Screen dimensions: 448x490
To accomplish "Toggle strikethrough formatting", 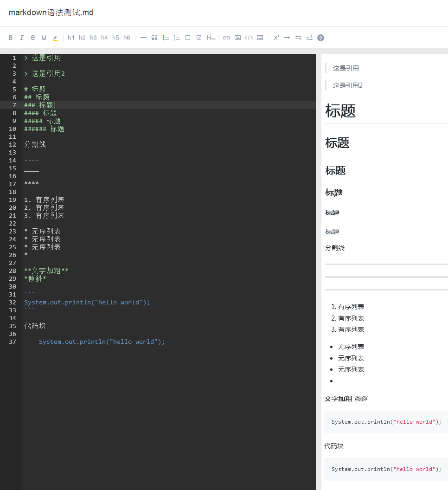I will (32, 38).
